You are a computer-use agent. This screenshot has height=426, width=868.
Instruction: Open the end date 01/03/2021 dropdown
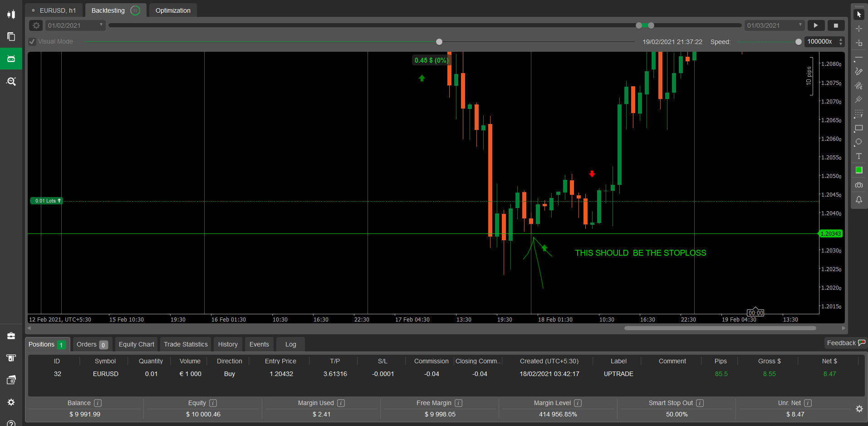point(800,25)
